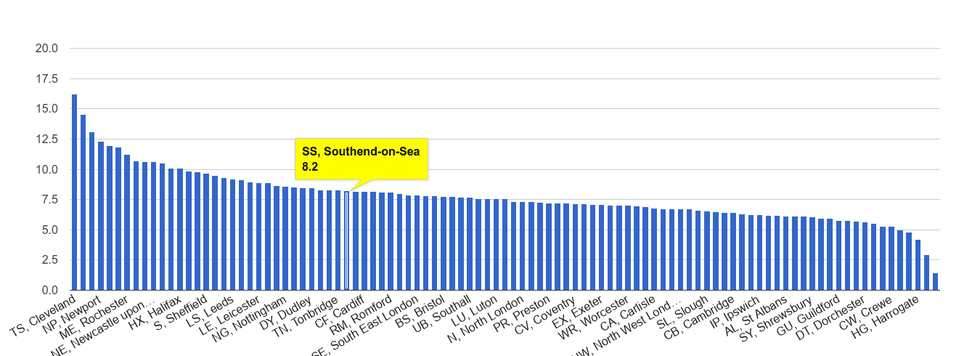Click the 17.5 y-axis value

click(x=46, y=79)
